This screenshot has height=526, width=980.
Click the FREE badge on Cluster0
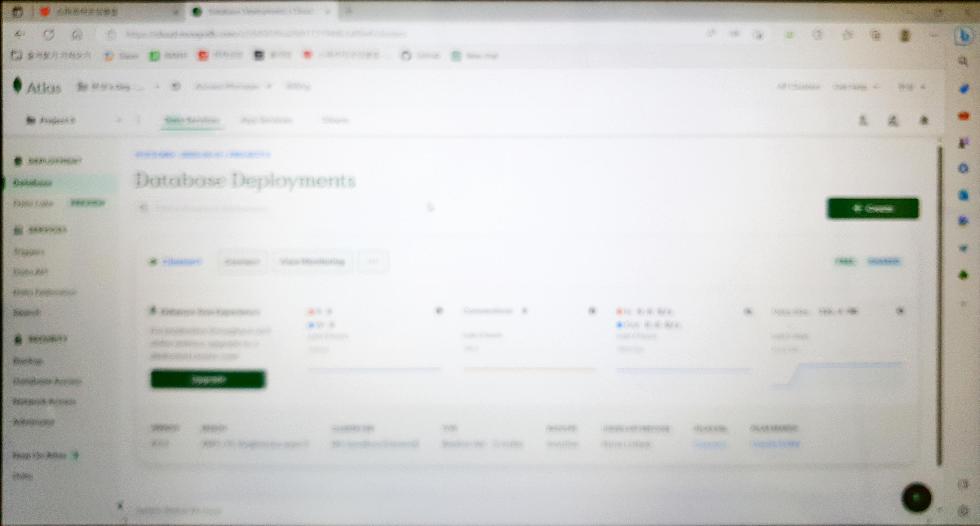(x=845, y=261)
